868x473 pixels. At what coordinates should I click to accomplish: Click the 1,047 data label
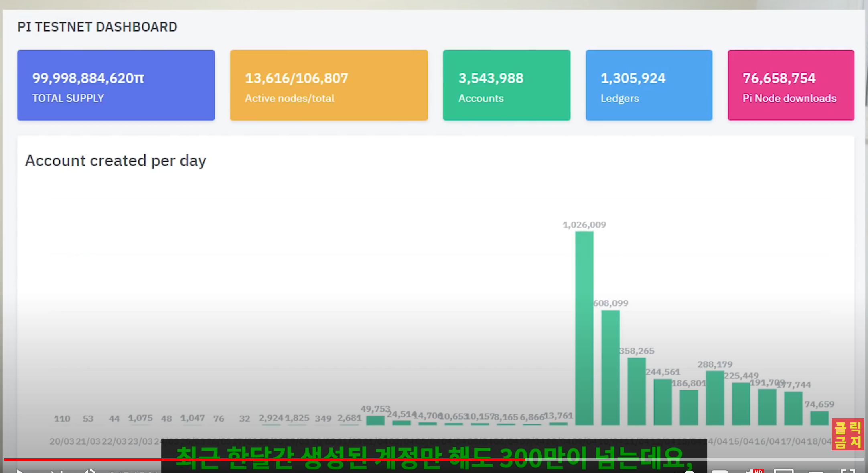[x=193, y=418]
